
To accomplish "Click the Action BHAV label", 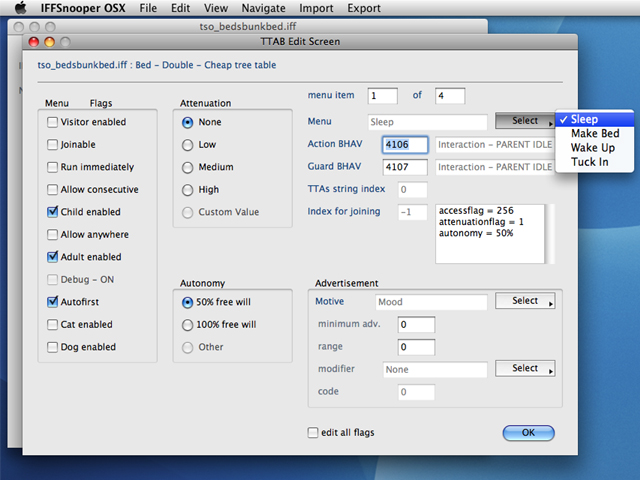I will (335, 144).
